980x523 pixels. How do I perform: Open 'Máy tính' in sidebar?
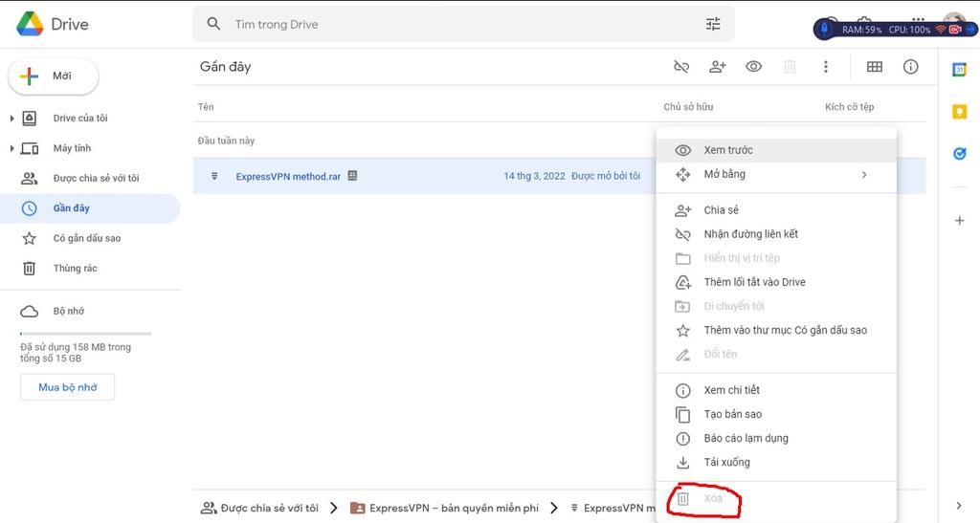[72, 148]
